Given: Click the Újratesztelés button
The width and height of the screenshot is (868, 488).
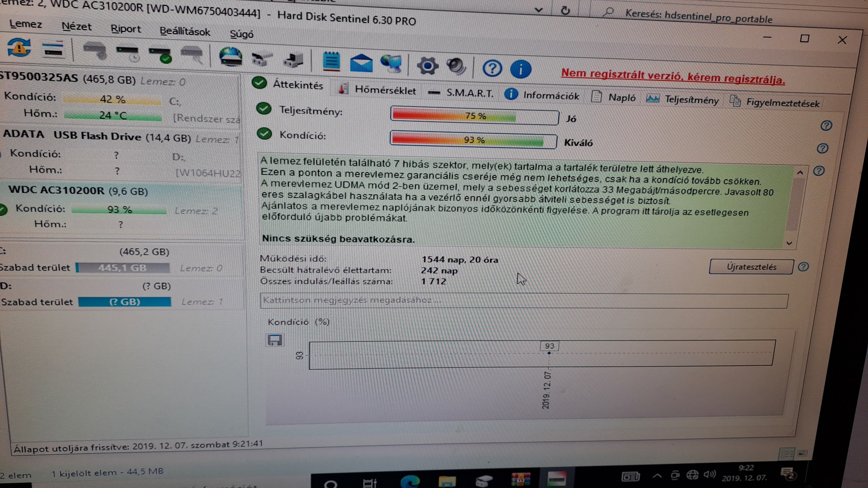Looking at the screenshot, I should coord(751,266).
